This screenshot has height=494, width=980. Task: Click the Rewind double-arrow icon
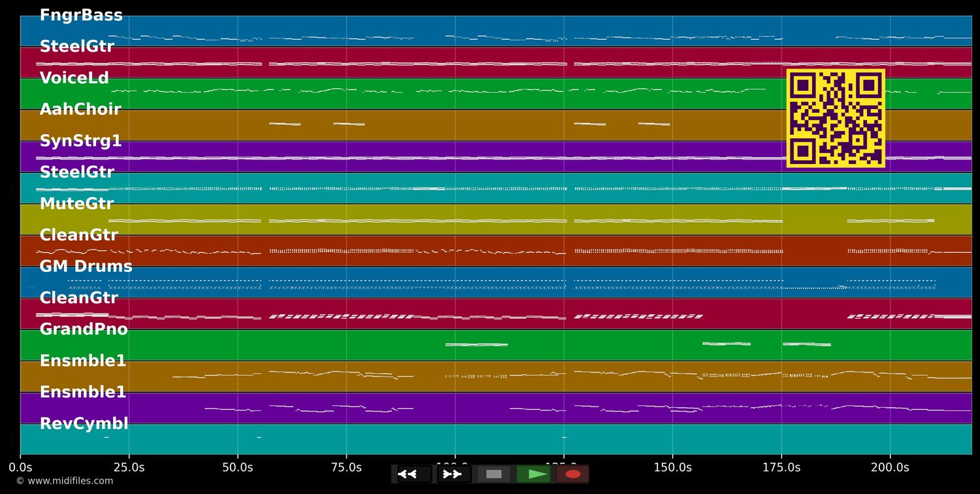coord(408,474)
